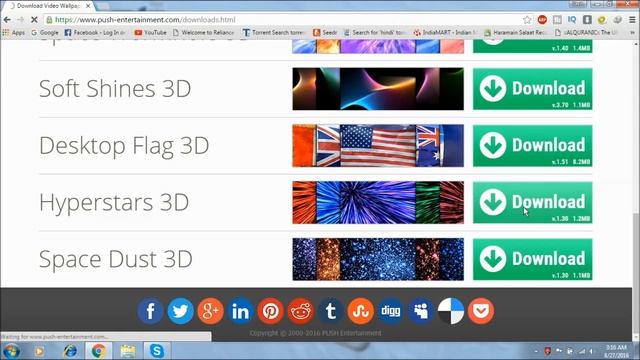This screenshot has width=640, height=360.
Task: Save the page with the Pocket icon
Action: 481,311
